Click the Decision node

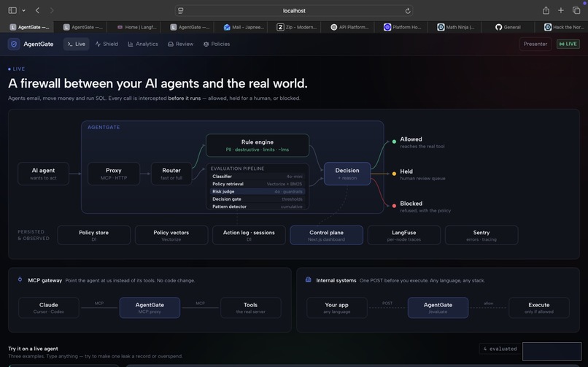[x=347, y=174]
